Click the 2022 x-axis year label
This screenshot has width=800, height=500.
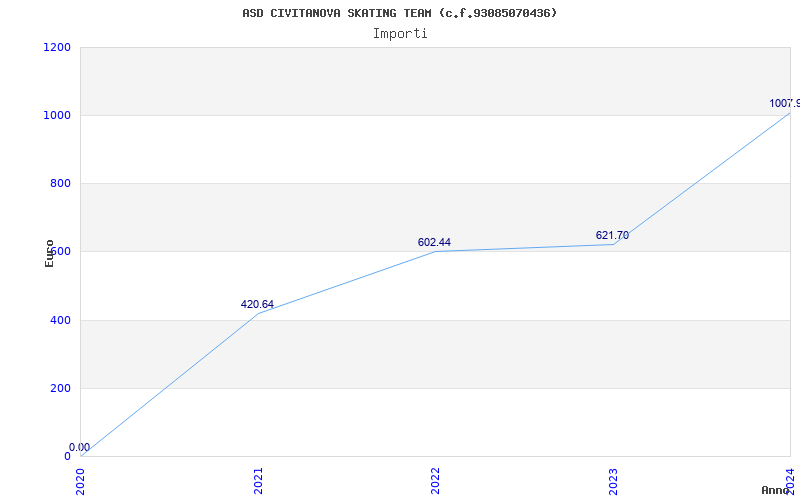pos(436,479)
